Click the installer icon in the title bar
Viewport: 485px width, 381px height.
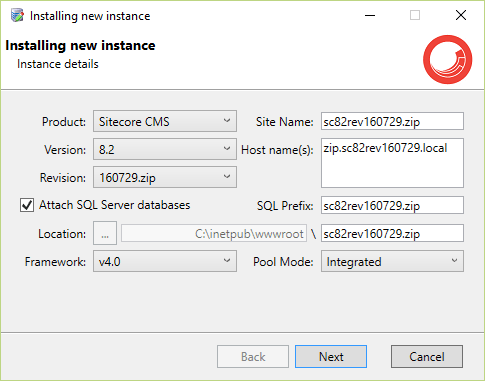click(17, 16)
